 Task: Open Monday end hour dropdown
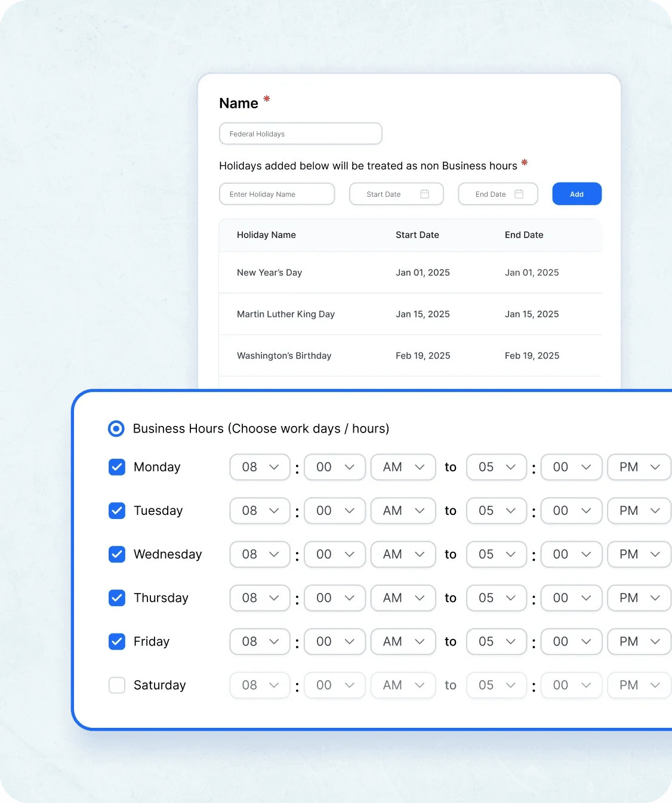[x=497, y=467]
